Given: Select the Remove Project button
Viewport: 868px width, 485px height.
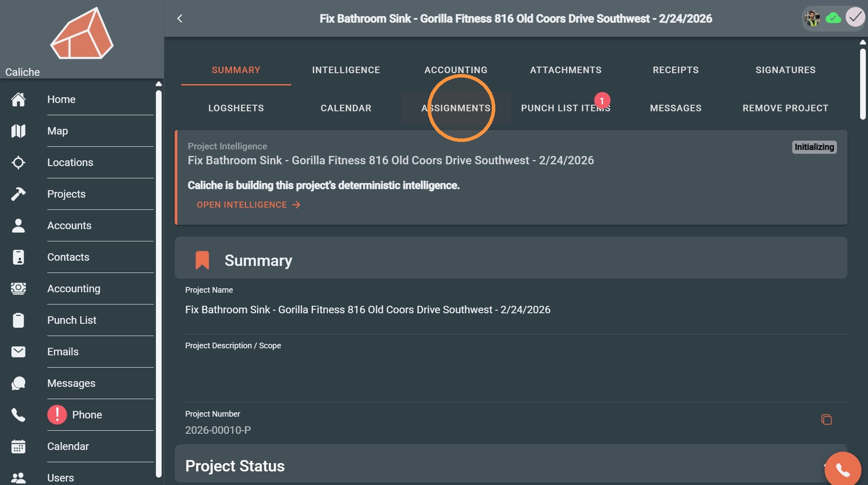Looking at the screenshot, I should pos(785,108).
